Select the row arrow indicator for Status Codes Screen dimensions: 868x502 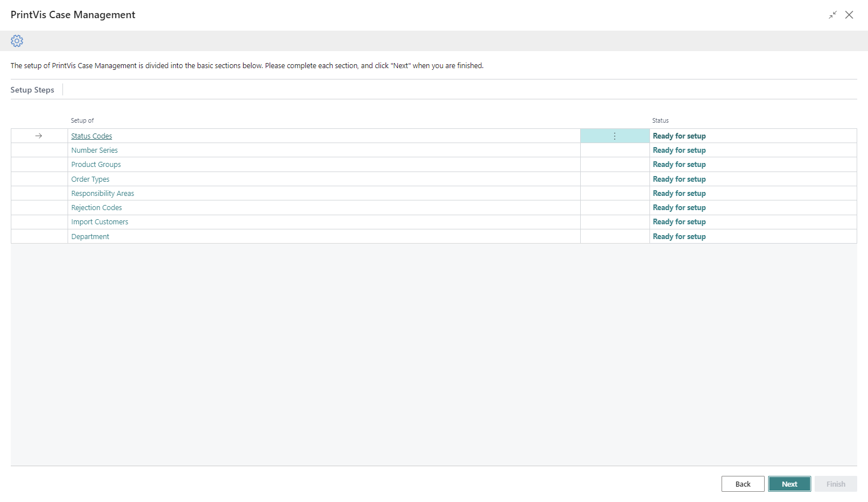(x=39, y=136)
